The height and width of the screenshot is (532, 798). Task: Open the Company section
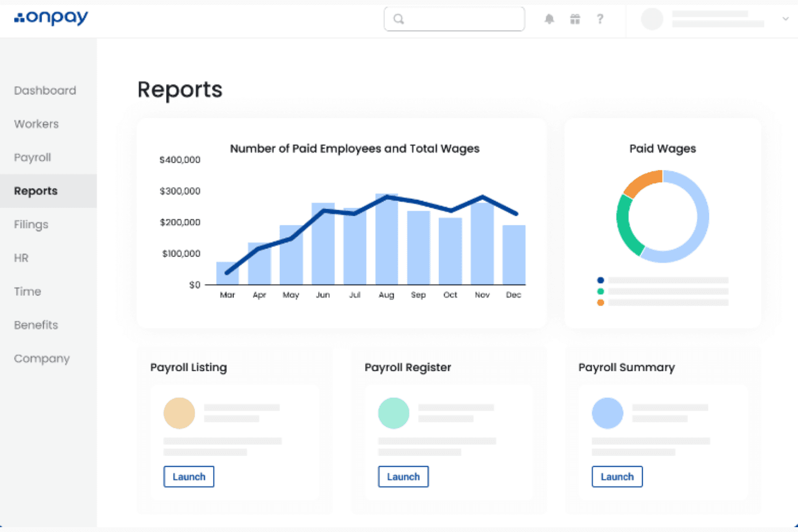point(42,358)
